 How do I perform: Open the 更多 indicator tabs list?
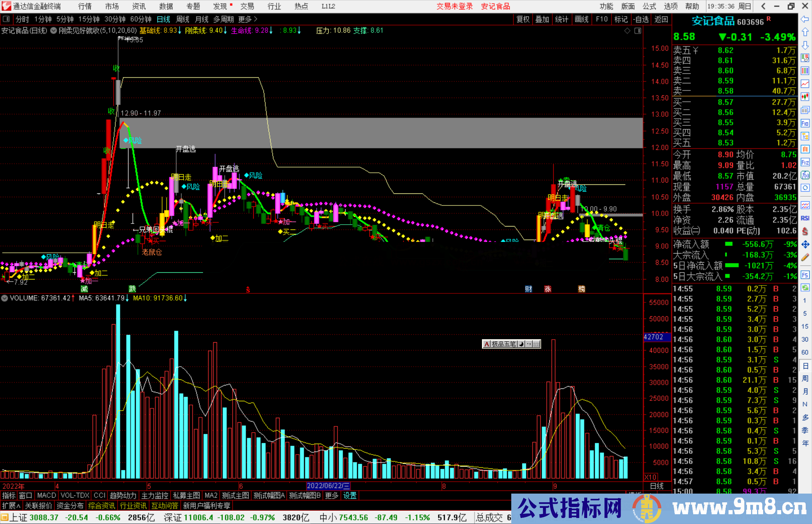coord(332,495)
